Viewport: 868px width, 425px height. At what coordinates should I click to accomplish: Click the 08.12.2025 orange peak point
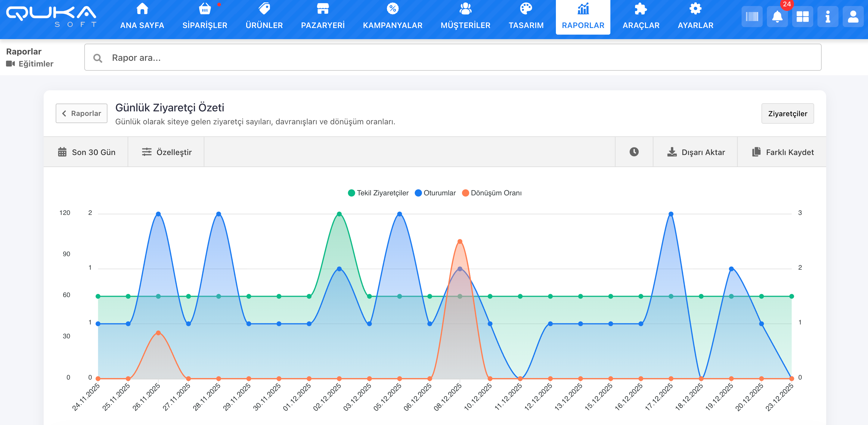[x=460, y=241]
